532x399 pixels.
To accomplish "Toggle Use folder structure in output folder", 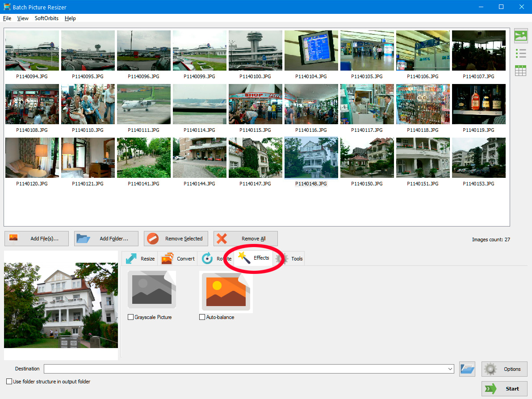I will click(9, 382).
